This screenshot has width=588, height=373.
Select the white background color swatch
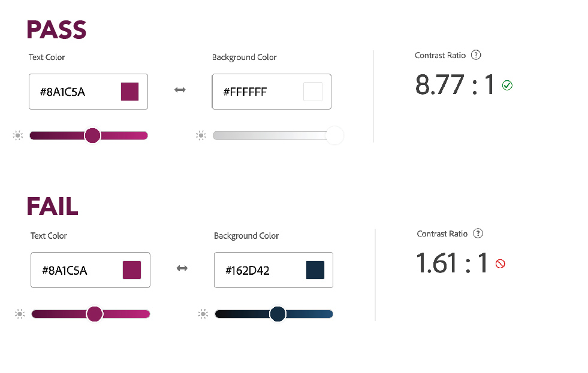[x=313, y=92]
